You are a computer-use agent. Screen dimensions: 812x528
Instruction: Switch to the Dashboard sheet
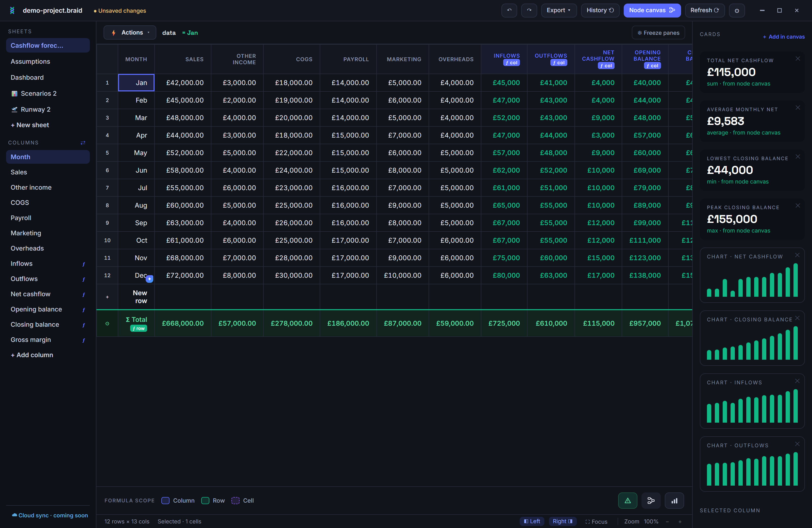click(48, 77)
